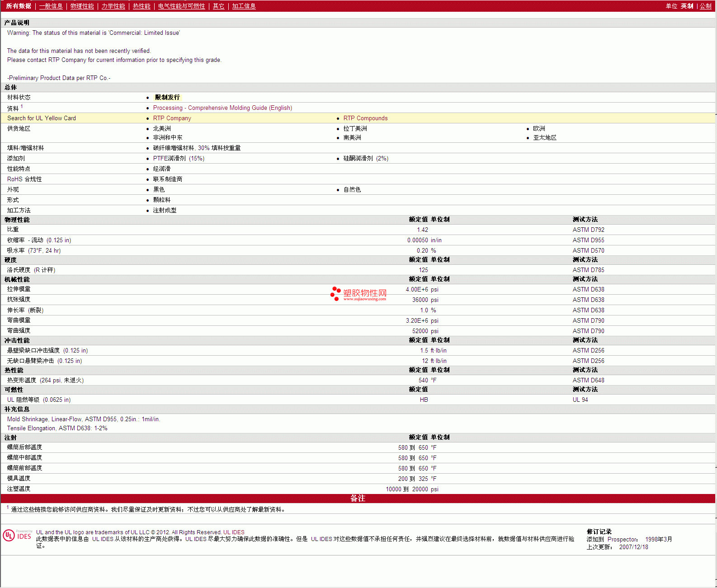This screenshot has width=717, height=588.
Task: Click the 限制发行 material status text
Action: pos(167,98)
